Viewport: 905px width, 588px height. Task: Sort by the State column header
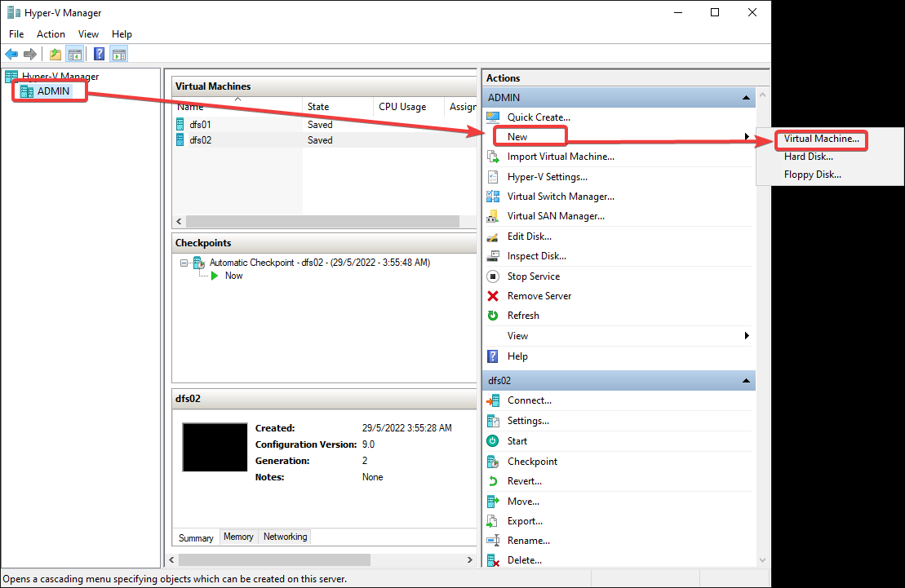click(x=338, y=106)
